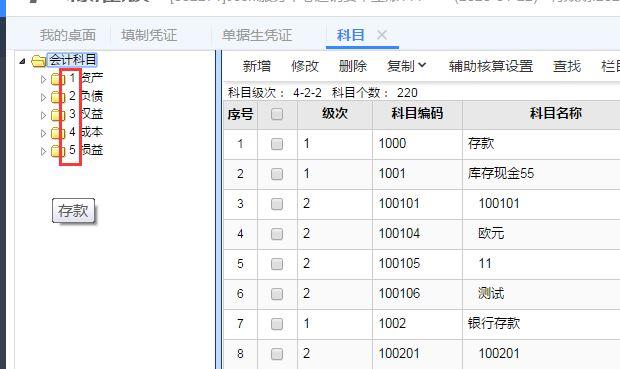
Task: Open the 复制 dropdown menu
Action: point(406,66)
